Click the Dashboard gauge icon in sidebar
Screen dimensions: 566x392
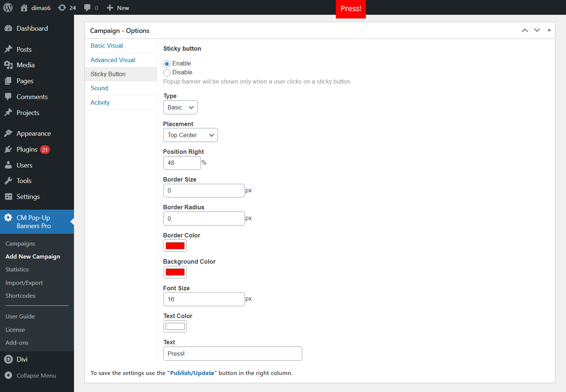[8, 28]
